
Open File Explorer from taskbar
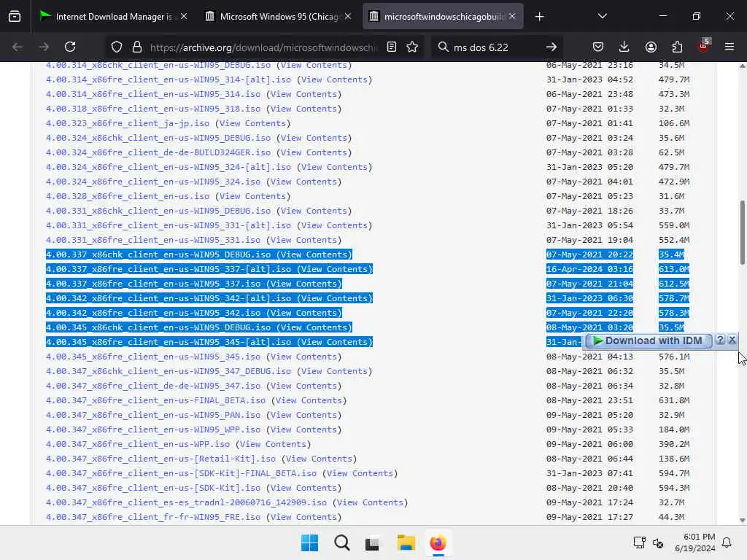[x=406, y=542]
